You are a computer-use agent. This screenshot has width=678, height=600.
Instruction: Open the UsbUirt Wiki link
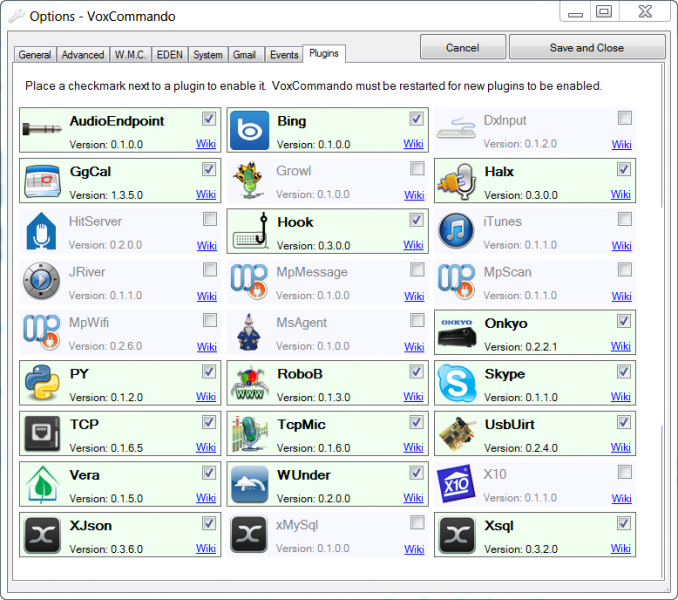(621, 447)
